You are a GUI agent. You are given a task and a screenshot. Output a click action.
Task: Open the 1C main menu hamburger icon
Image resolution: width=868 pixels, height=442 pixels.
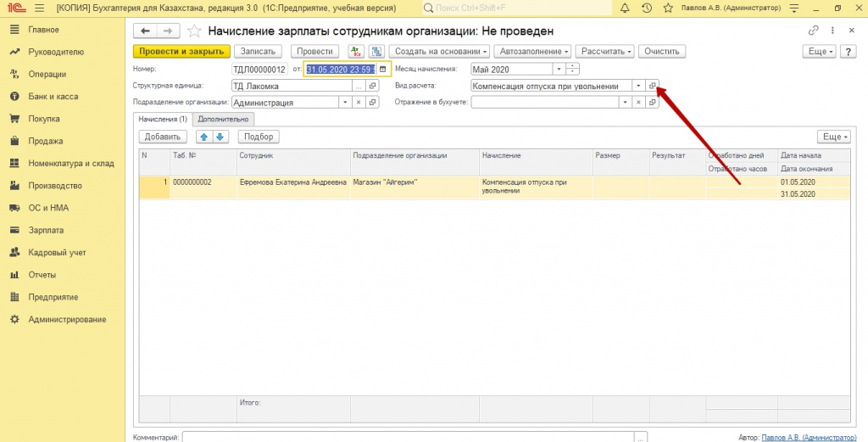(39, 8)
